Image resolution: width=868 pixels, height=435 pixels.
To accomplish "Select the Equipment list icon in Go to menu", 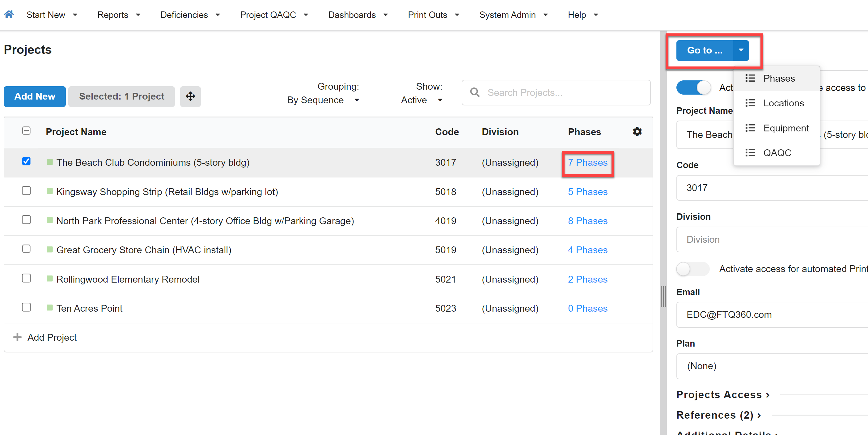I will click(x=750, y=128).
